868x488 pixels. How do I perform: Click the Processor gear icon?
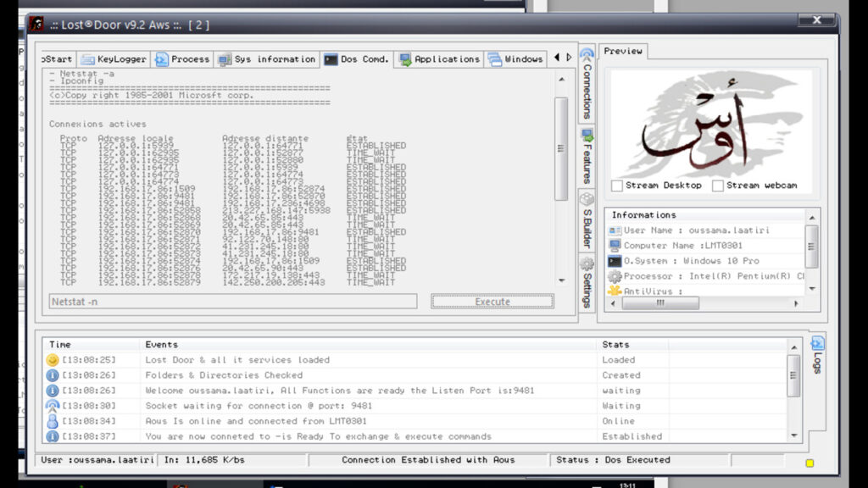click(x=615, y=276)
